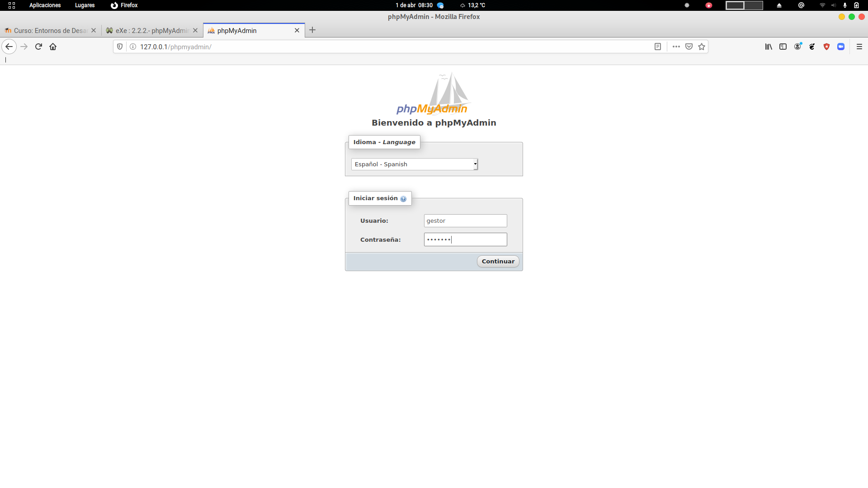Open page actions three-dots menu
The height and width of the screenshot is (488, 868).
pyautogui.click(x=676, y=47)
